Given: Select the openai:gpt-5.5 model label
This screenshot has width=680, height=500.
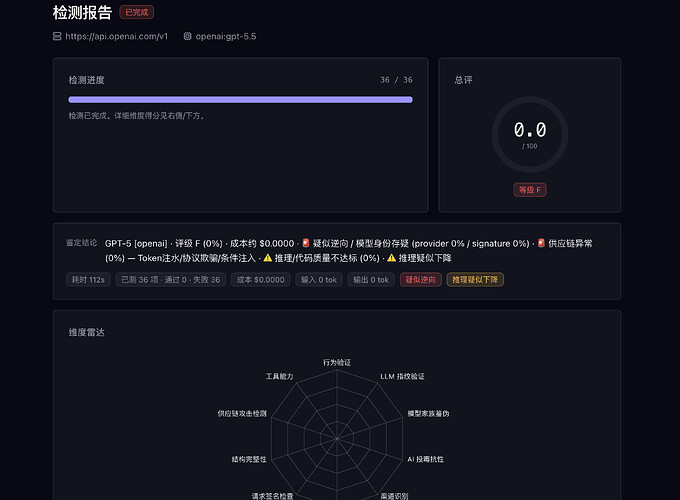Looking at the screenshot, I should point(226,36).
